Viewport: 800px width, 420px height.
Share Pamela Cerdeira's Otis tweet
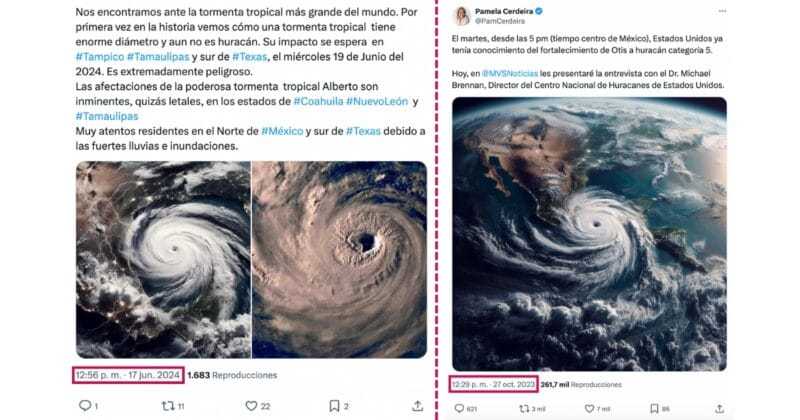click(x=719, y=408)
